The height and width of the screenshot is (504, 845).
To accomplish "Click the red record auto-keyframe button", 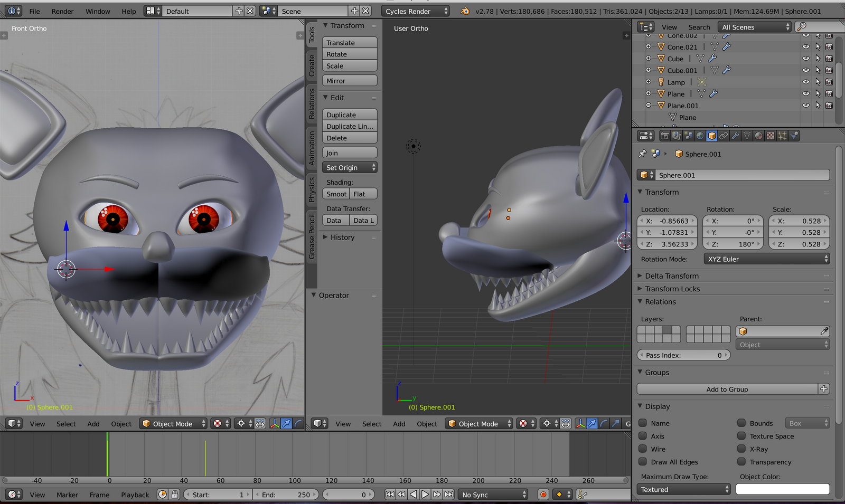I will click(x=543, y=495).
